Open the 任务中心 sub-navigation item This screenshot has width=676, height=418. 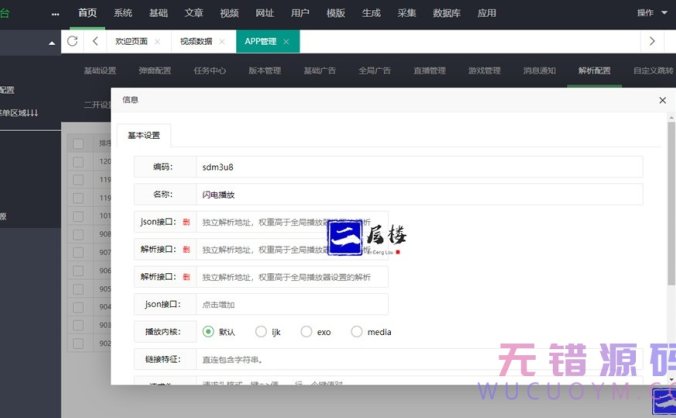pos(210,71)
